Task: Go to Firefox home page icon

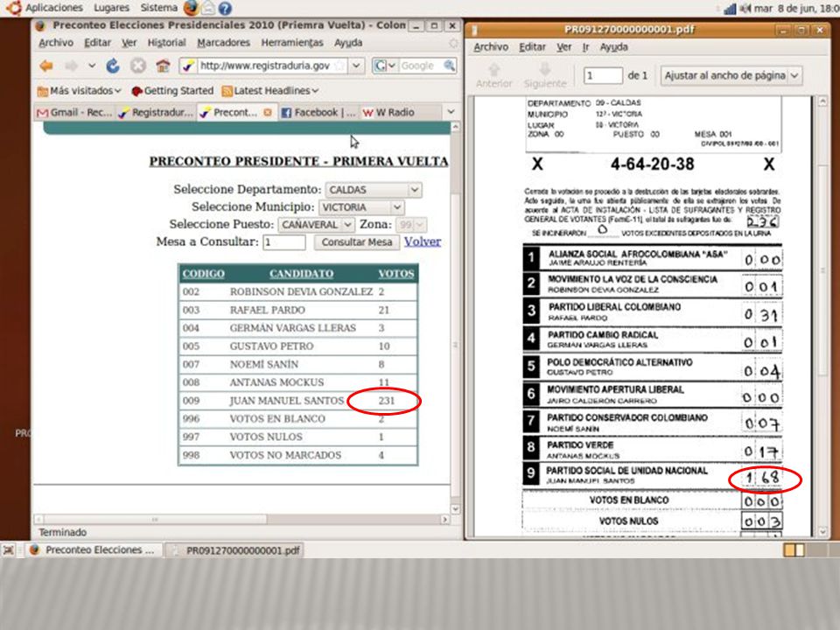Action: point(163,66)
